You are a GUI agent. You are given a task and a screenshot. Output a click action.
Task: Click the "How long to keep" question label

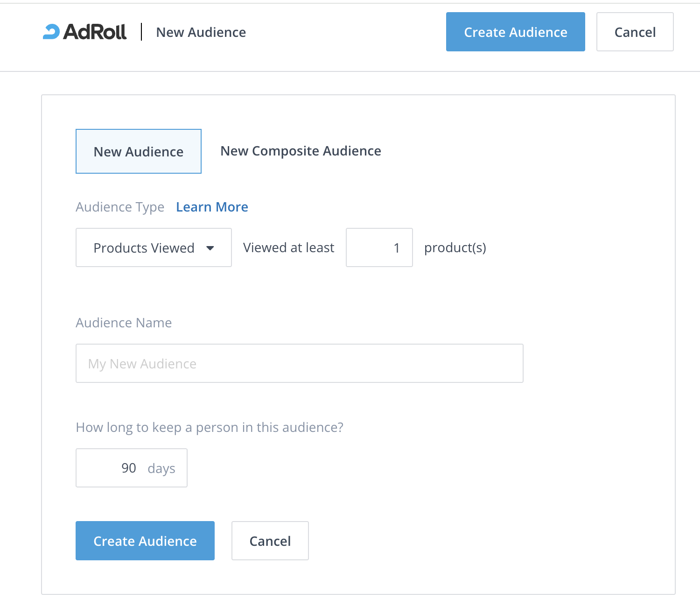(210, 427)
